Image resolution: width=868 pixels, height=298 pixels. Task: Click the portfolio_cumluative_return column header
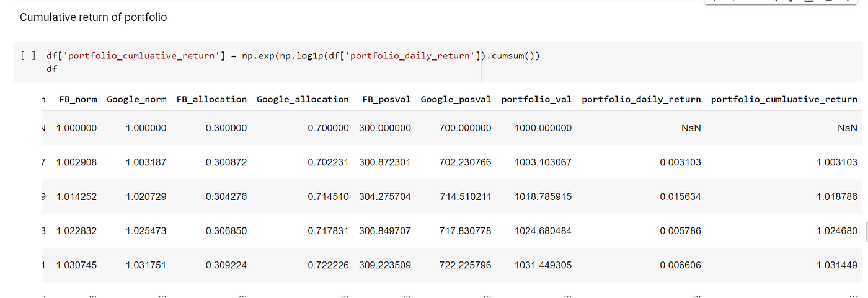tap(784, 99)
